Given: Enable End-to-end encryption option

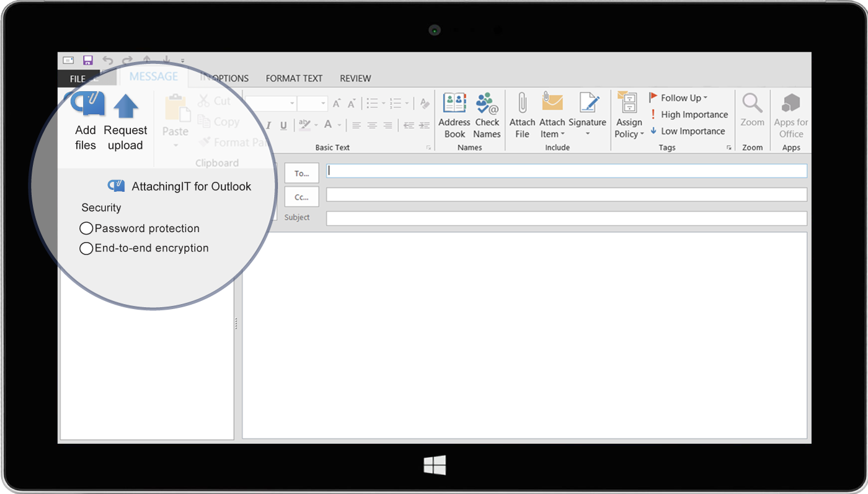Looking at the screenshot, I should click(87, 248).
